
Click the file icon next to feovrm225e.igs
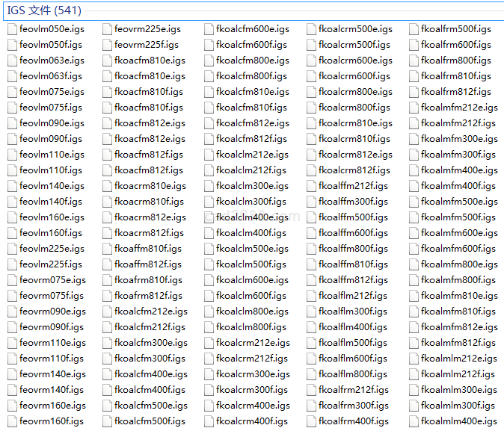click(107, 29)
